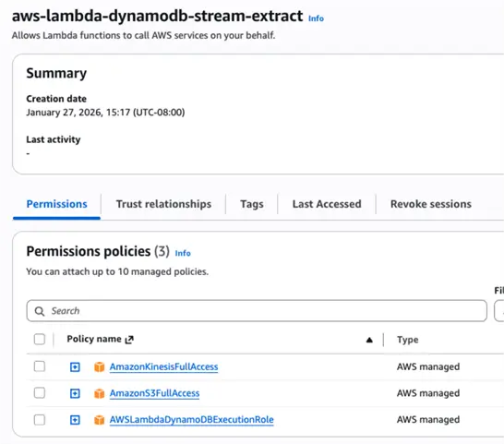Click the role title aws-lambda-dynamodb-stream-extract
The image size is (504, 444).
tap(157, 16)
